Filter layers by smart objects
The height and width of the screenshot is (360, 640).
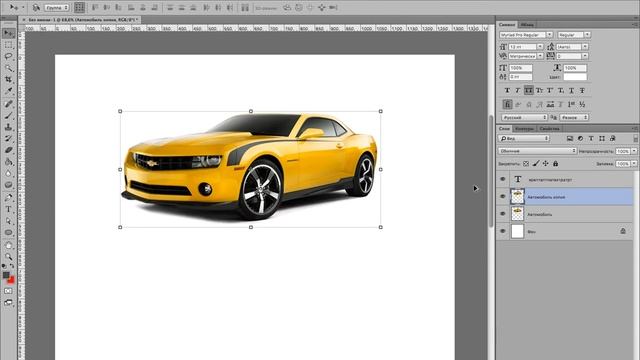pyautogui.click(x=613, y=139)
